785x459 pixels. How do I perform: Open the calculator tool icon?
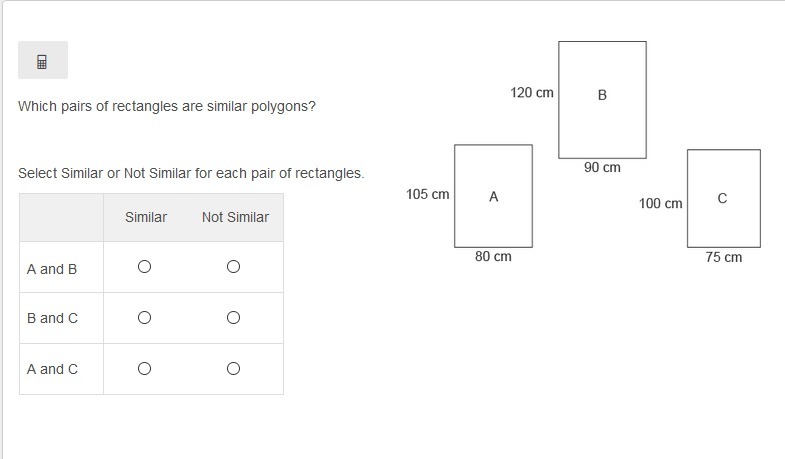coord(43,60)
